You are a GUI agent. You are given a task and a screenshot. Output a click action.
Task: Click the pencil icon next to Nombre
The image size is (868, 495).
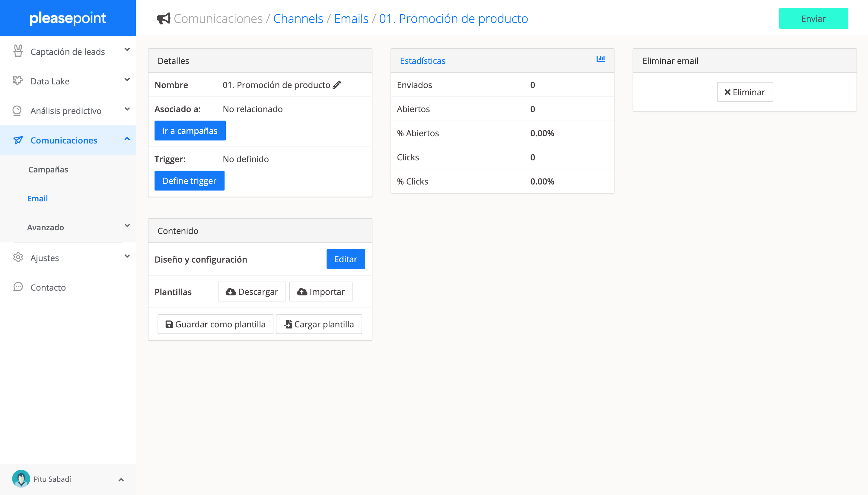[337, 85]
